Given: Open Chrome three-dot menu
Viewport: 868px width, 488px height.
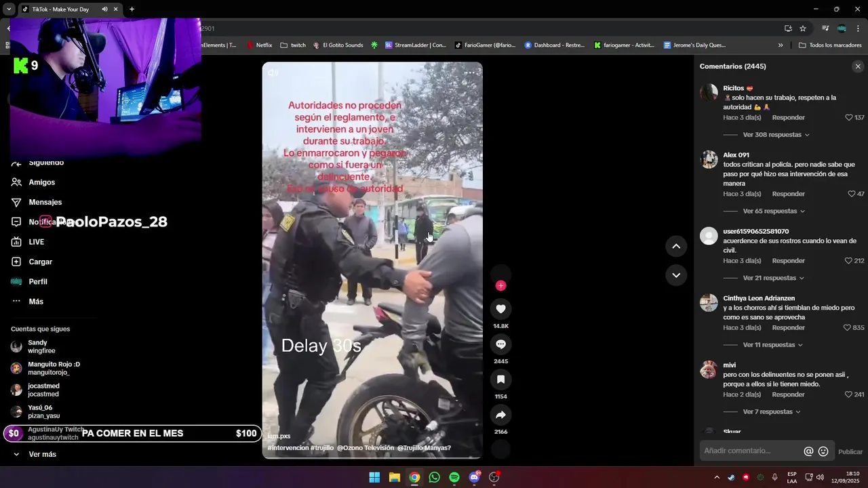Looking at the screenshot, I should pyautogui.click(x=859, y=28).
